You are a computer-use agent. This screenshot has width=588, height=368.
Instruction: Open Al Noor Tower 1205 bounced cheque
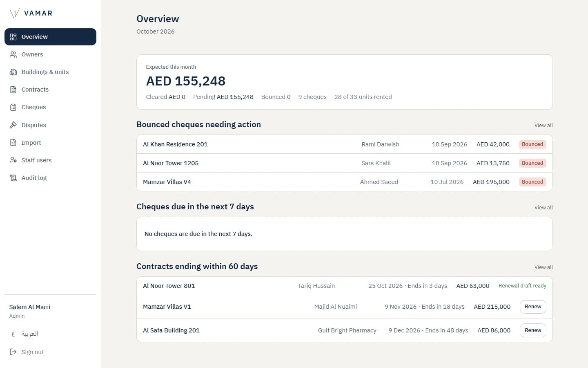[x=345, y=163]
